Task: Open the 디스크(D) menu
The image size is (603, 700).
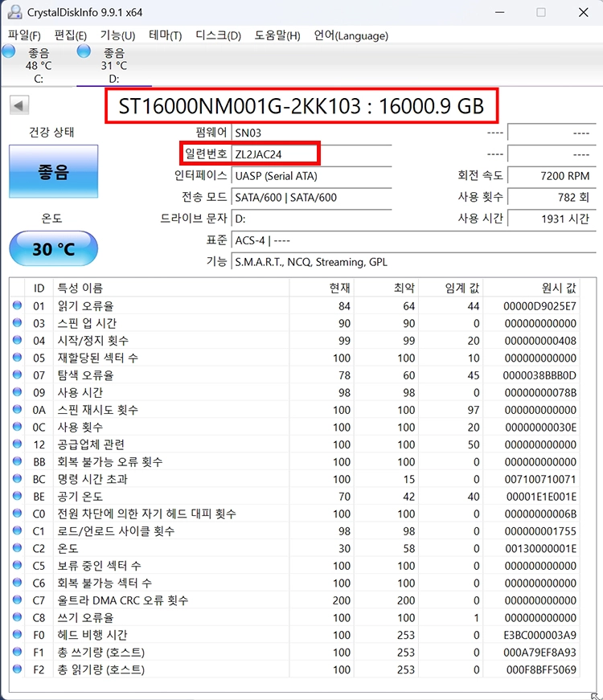Action: pyautogui.click(x=219, y=35)
